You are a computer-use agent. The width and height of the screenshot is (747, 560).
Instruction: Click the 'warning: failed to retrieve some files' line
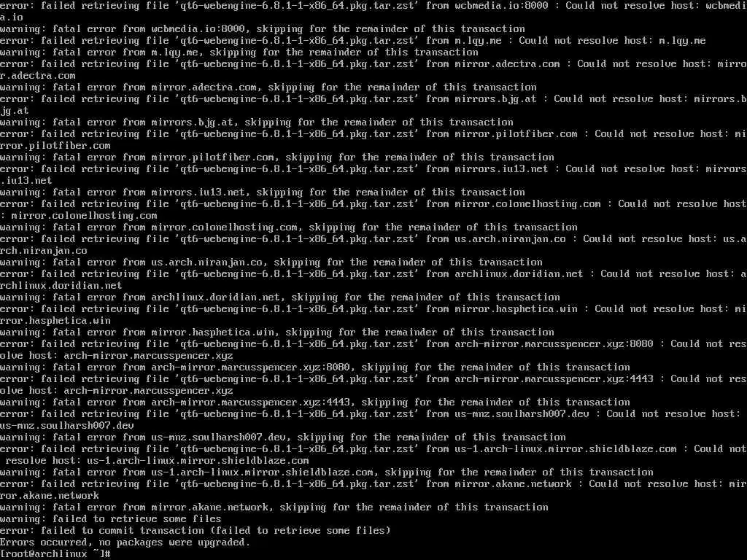tap(111, 518)
